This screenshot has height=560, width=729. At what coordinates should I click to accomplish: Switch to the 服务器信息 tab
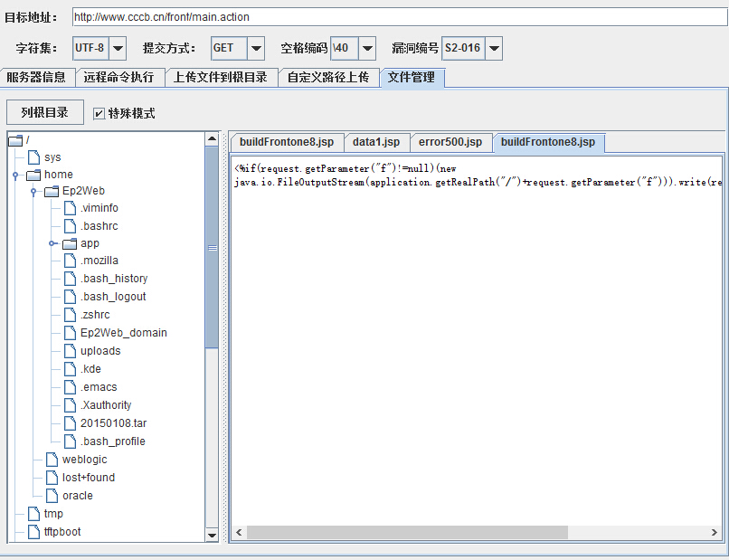click(37, 77)
